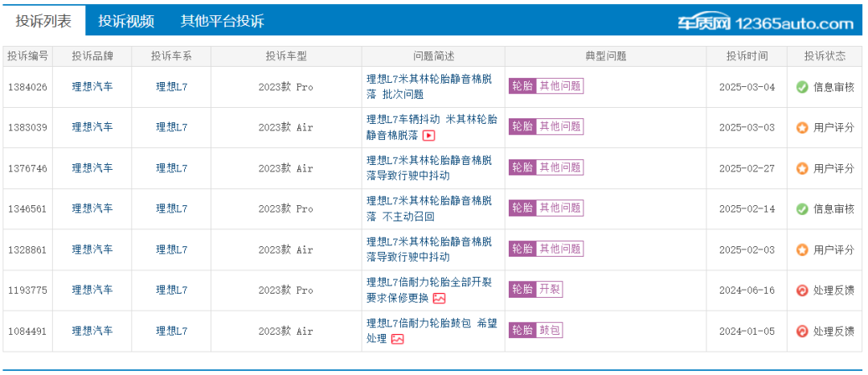
Task: Click 投诉时间 column header
Action: [x=747, y=56]
